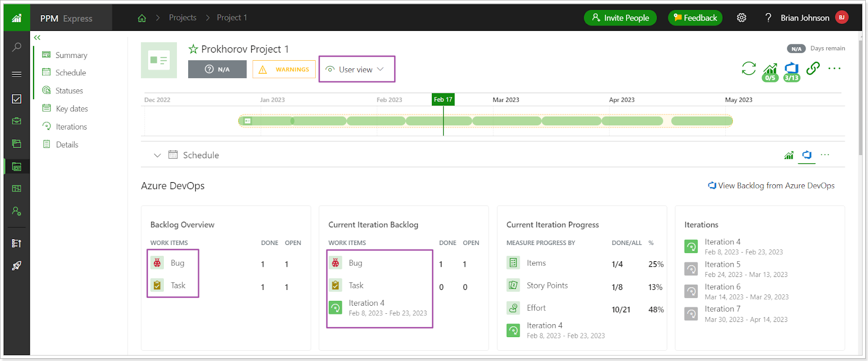Switch Schedule section to PPM Express chart tab

[x=789, y=155]
